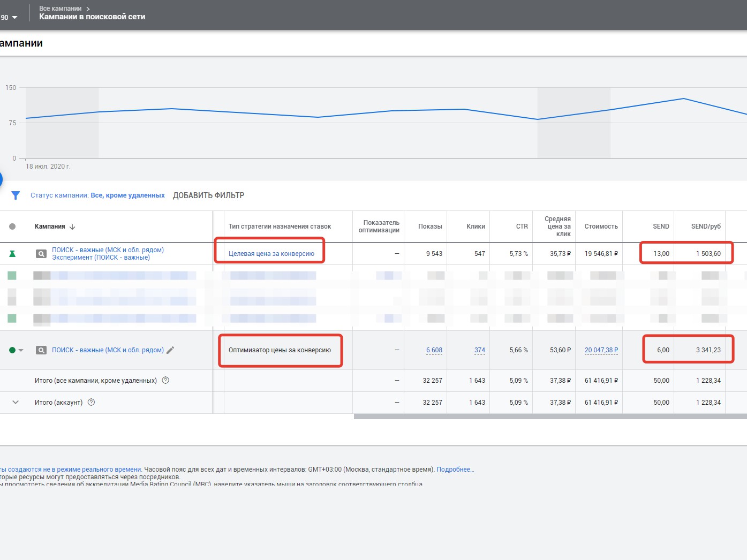Click the Все кампании breadcrumb
This screenshot has width=747, height=560.
tap(61, 9)
